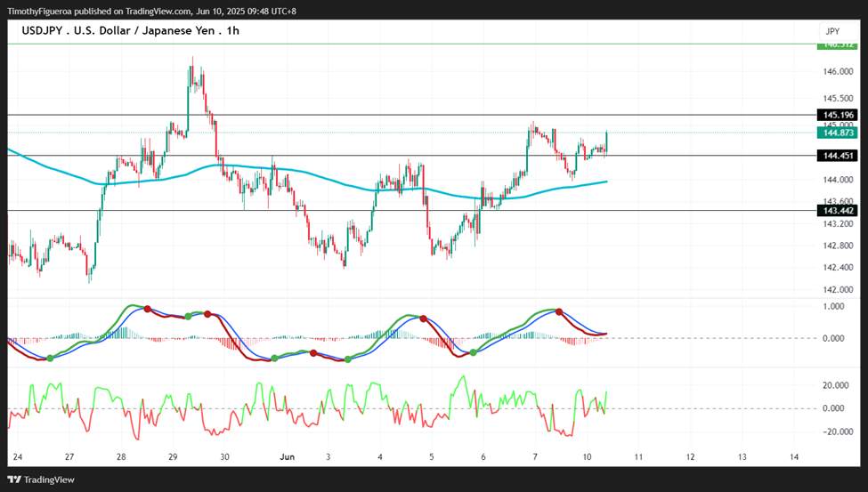868x492 pixels.
Task: Select date 14 on the time axis
Action: (794, 457)
